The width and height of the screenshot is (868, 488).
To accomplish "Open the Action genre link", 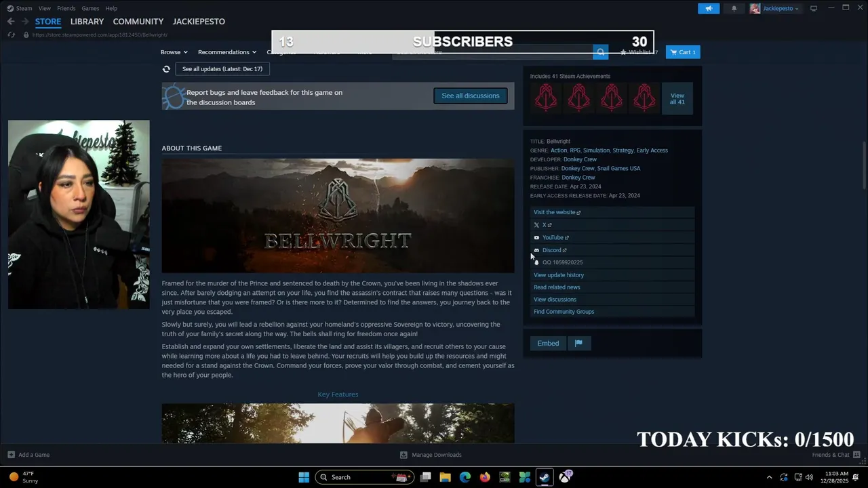I will point(559,150).
